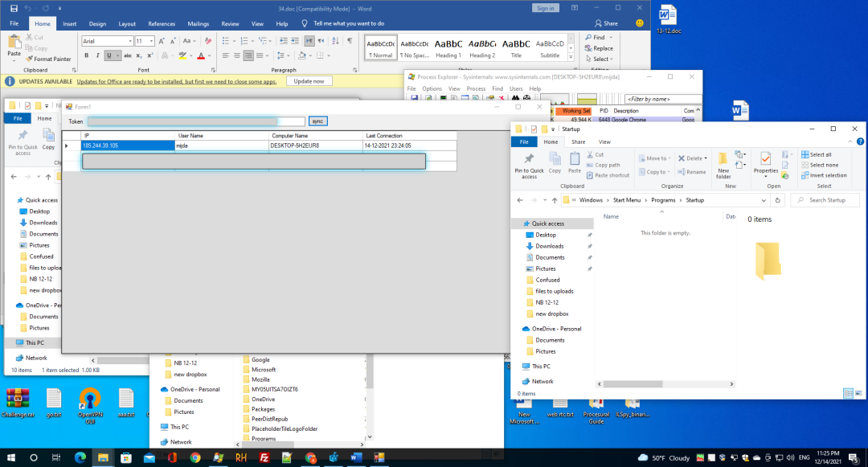Click the red font color icon
Image resolution: width=868 pixels, height=467 pixels.
[x=201, y=55]
